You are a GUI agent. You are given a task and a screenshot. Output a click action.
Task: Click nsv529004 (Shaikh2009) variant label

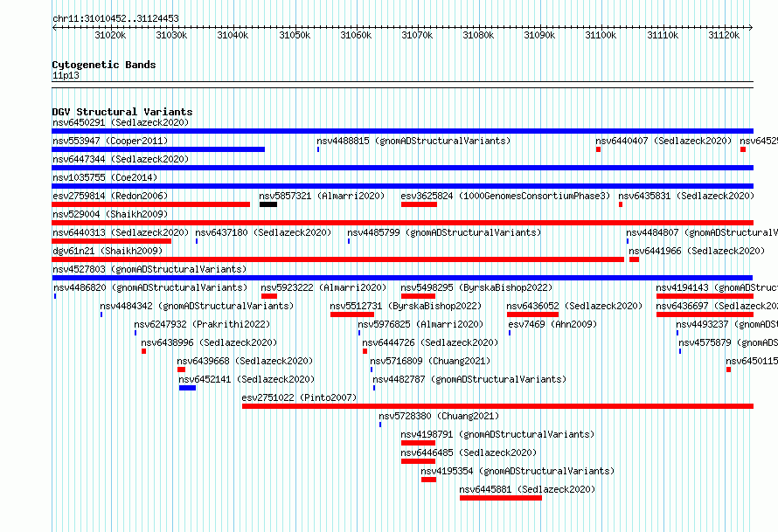click(x=110, y=214)
